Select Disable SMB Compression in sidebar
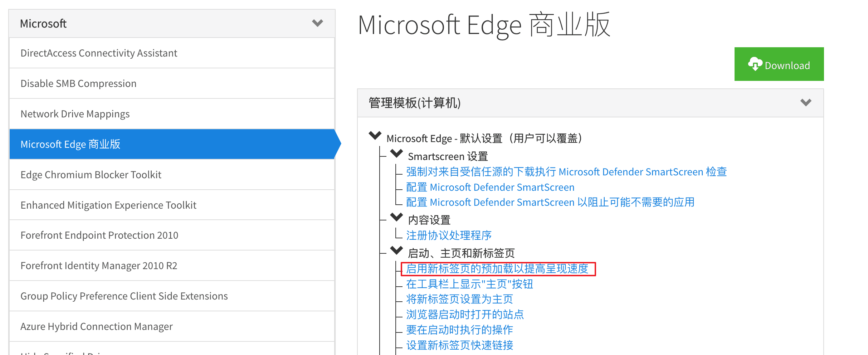The width and height of the screenshot is (868, 355). (x=78, y=84)
